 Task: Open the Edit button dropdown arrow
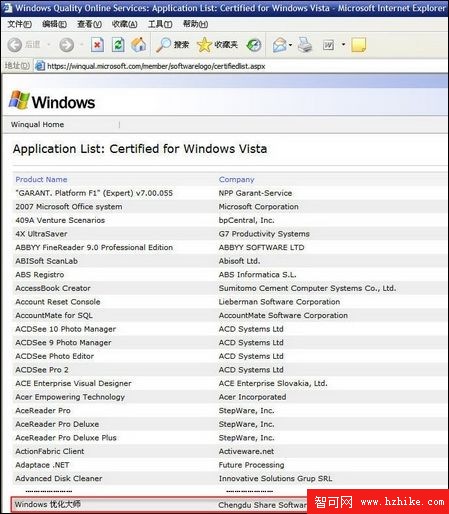point(343,44)
